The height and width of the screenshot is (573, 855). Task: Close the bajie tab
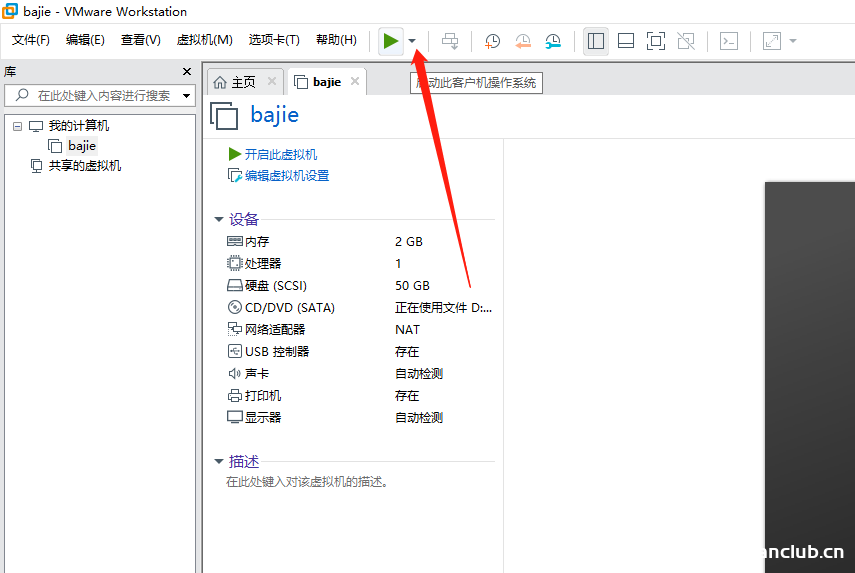355,81
